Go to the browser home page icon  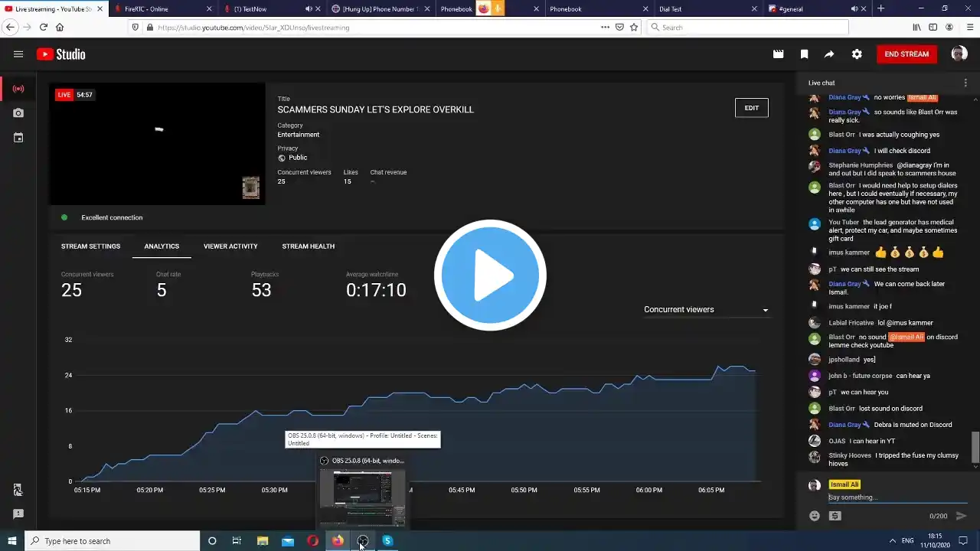pos(60,27)
